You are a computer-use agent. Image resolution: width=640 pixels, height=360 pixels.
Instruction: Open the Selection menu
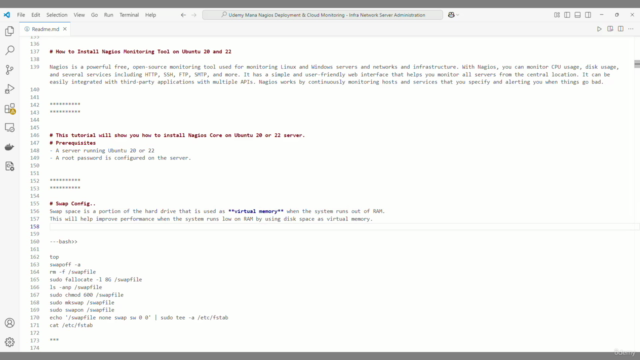pos(57,15)
